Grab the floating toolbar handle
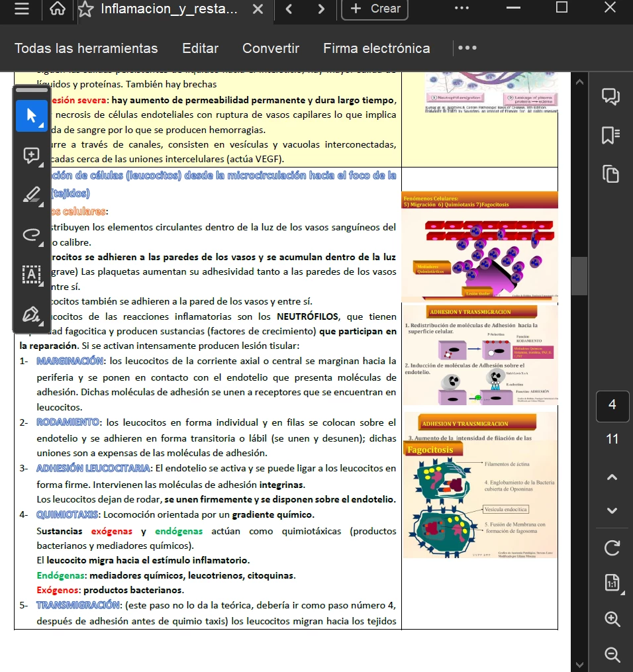This screenshot has width=633, height=672. (x=32, y=90)
